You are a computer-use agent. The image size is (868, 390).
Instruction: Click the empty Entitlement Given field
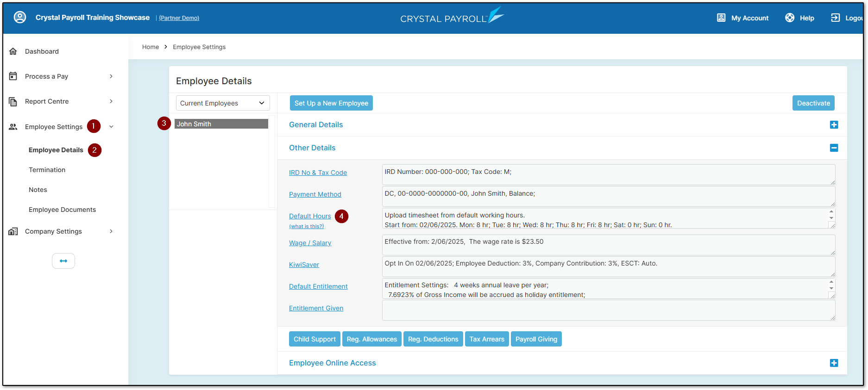pos(609,310)
